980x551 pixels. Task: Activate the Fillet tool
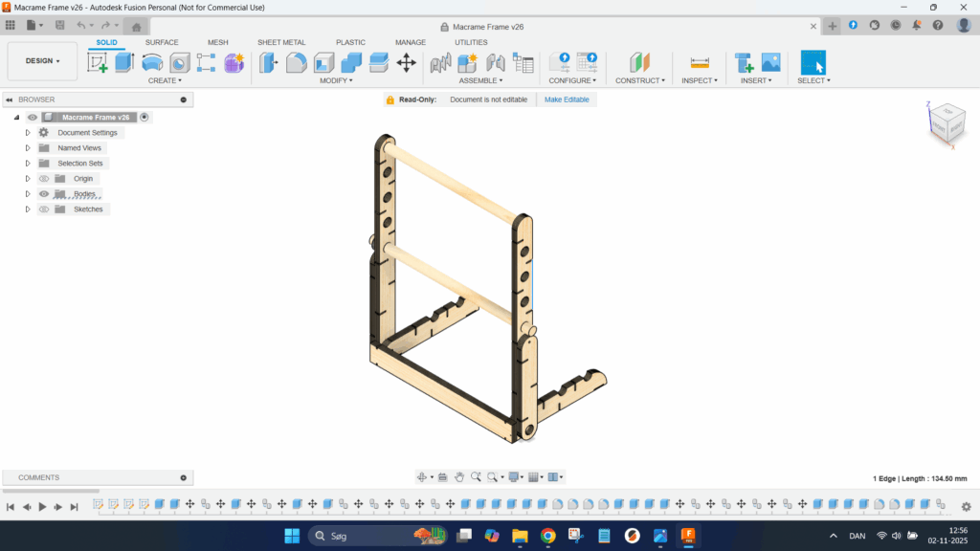click(297, 63)
